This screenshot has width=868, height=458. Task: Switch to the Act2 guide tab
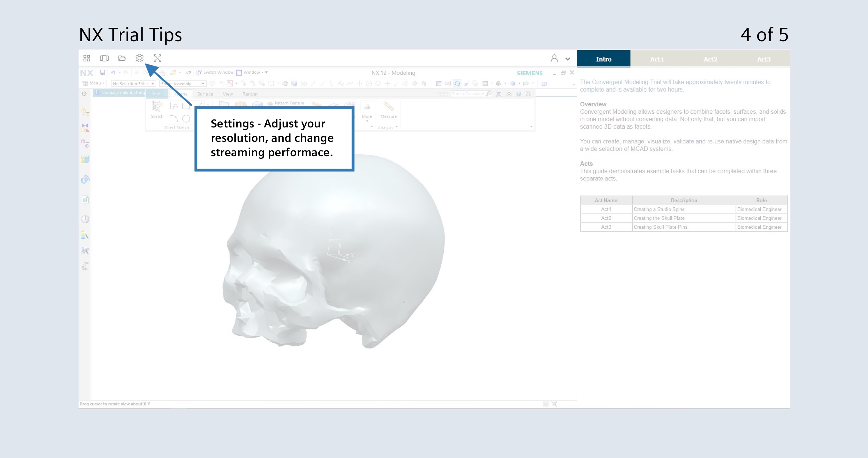click(x=710, y=59)
